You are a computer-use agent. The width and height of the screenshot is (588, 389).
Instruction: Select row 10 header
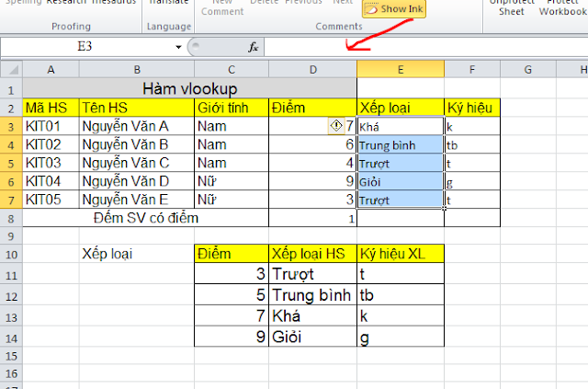click(x=11, y=254)
